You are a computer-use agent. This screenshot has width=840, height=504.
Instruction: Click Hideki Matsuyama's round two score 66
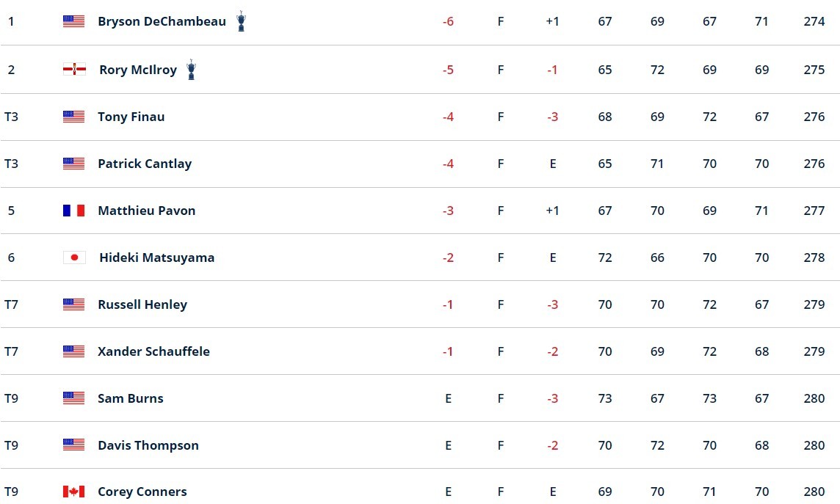pyautogui.click(x=657, y=258)
